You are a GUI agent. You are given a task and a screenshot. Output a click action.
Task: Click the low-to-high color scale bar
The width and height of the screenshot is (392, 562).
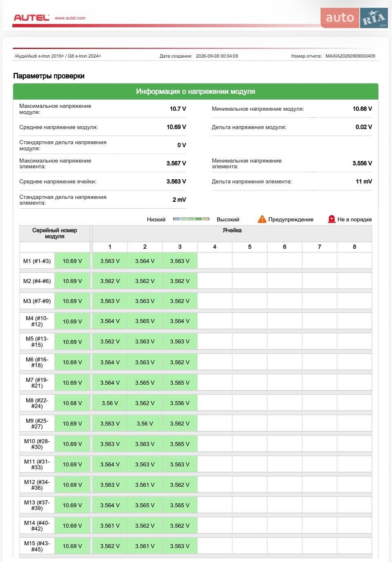click(191, 219)
